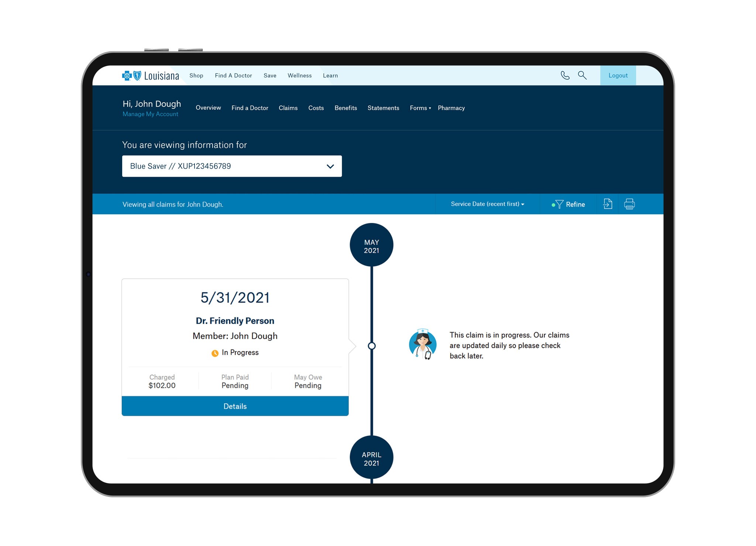Open the Claims navigation tab
This screenshot has height=546, width=756.
[288, 108]
